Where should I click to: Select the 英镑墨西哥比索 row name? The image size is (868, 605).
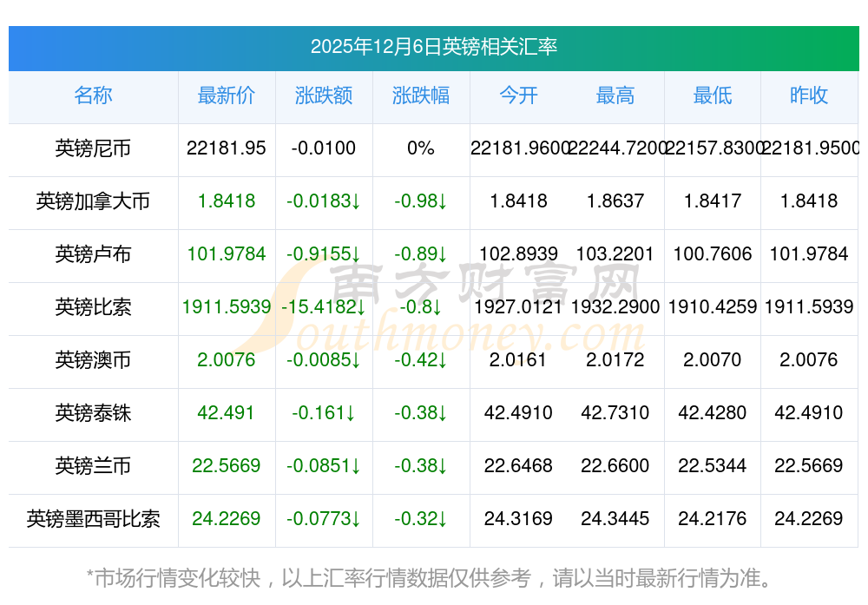(x=93, y=519)
